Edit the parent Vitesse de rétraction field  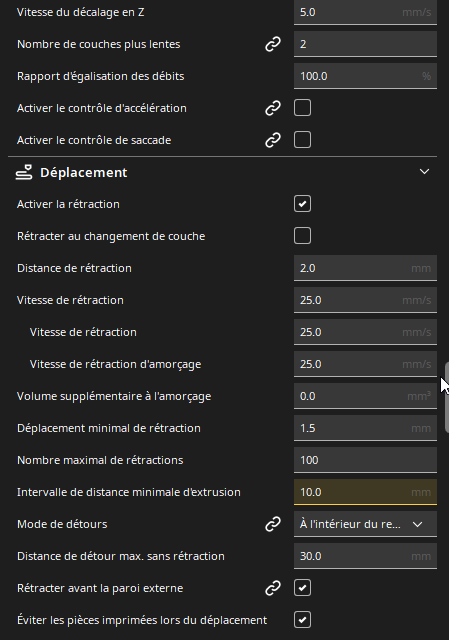pos(365,300)
